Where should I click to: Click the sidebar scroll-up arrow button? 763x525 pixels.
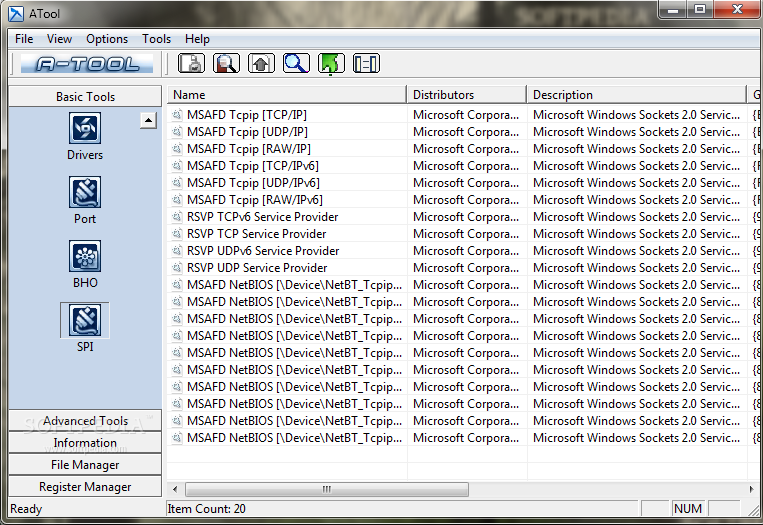[148, 120]
